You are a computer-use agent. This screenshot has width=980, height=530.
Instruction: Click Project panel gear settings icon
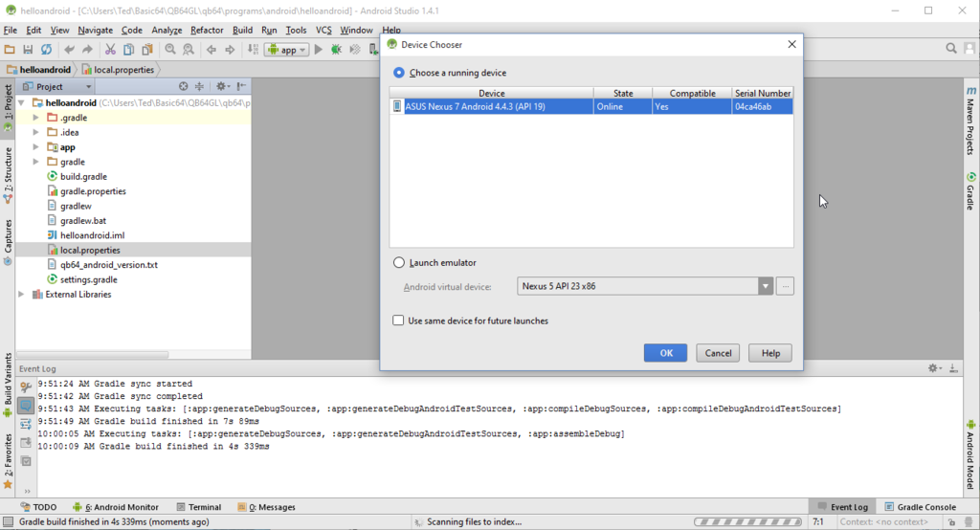pyautogui.click(x=220, y=86)
